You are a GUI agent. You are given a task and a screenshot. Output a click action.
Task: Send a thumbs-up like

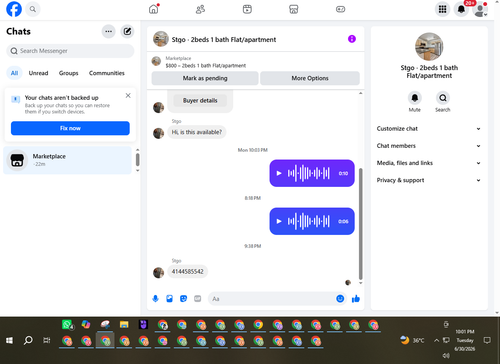tap(356, 299)
